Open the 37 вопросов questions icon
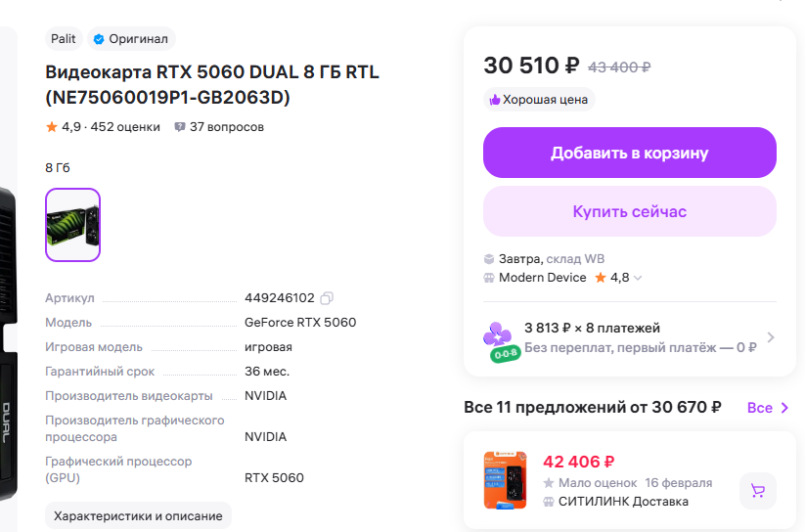Image resolution: width=805 pixels, height=532 pixels. (180, 127)
